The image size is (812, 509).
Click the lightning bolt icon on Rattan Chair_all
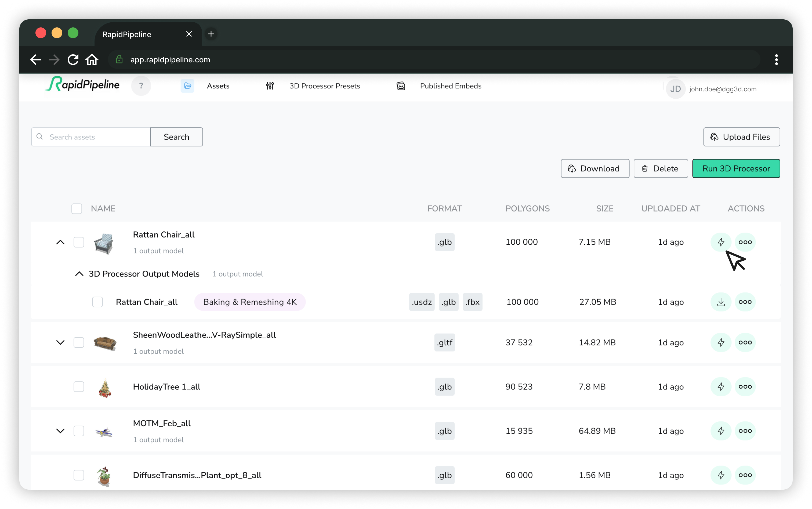[x=721, y=242]
